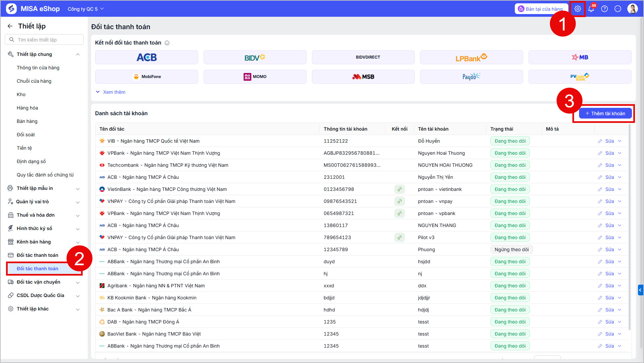The image size is (644, 363).
Task: Click Sửa for ACB account 2312001
Action: (x=610, y=177)
